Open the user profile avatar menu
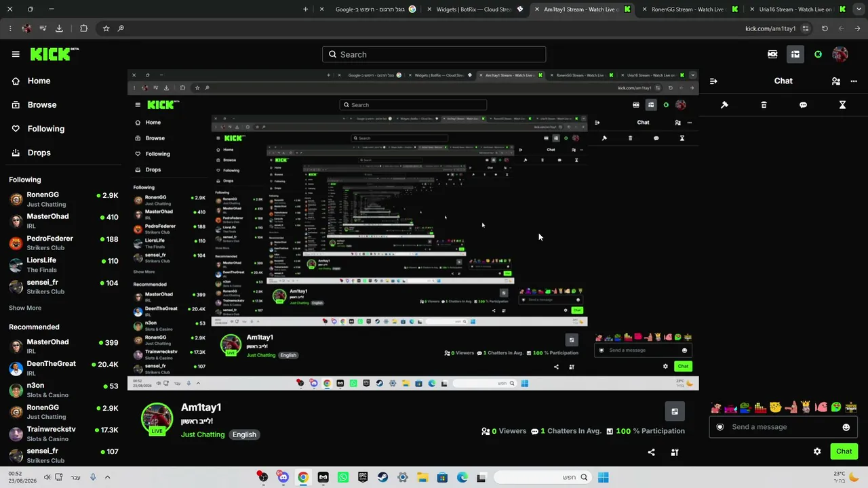 pos(840,54)
